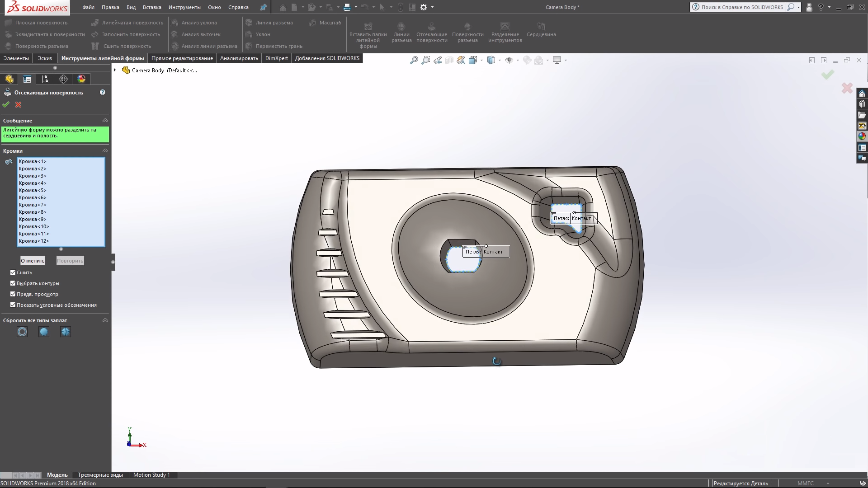Select Кромка<12> in the edges list
This screenshot has height=488, width=868.
click(61, 241)
